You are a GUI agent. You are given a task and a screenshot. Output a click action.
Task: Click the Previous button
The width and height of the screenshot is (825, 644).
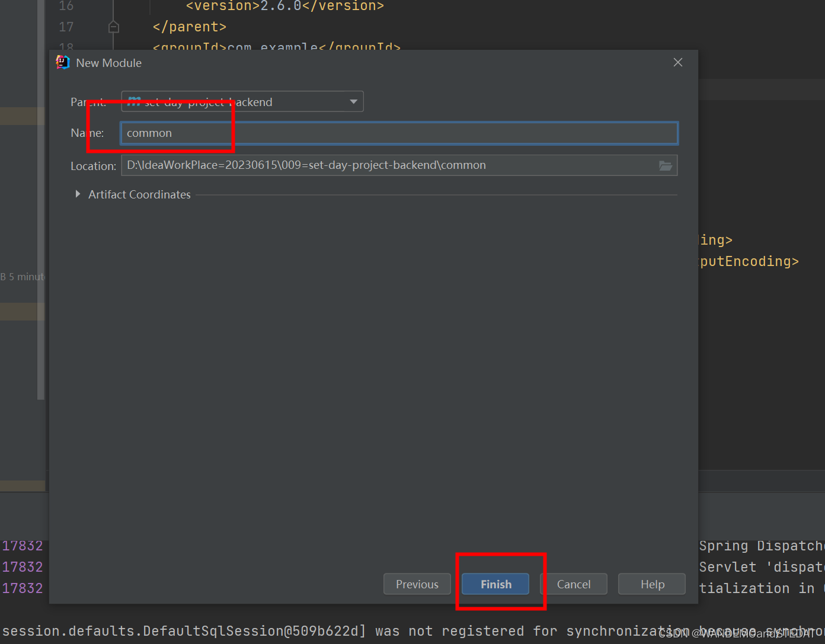point(417,584)
